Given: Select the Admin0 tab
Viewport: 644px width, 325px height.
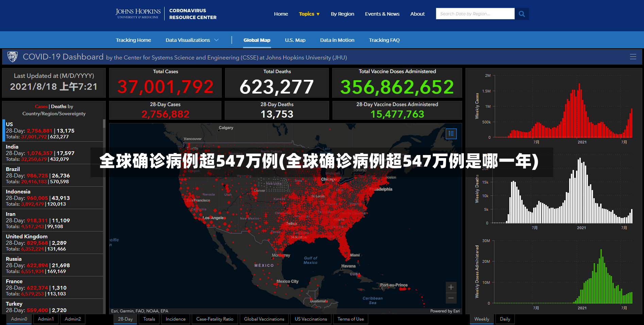Looking at the screenshot, I should 19,319.
